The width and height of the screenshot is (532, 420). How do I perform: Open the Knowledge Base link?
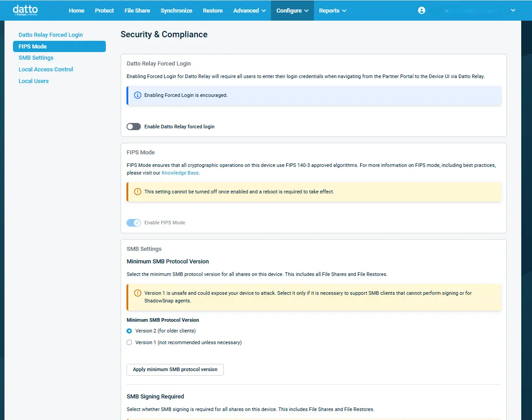pos(180,173)
